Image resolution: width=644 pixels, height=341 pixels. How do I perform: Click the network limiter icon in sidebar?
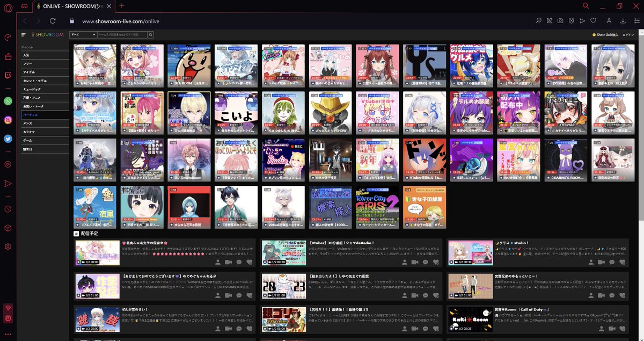point(8,308)
